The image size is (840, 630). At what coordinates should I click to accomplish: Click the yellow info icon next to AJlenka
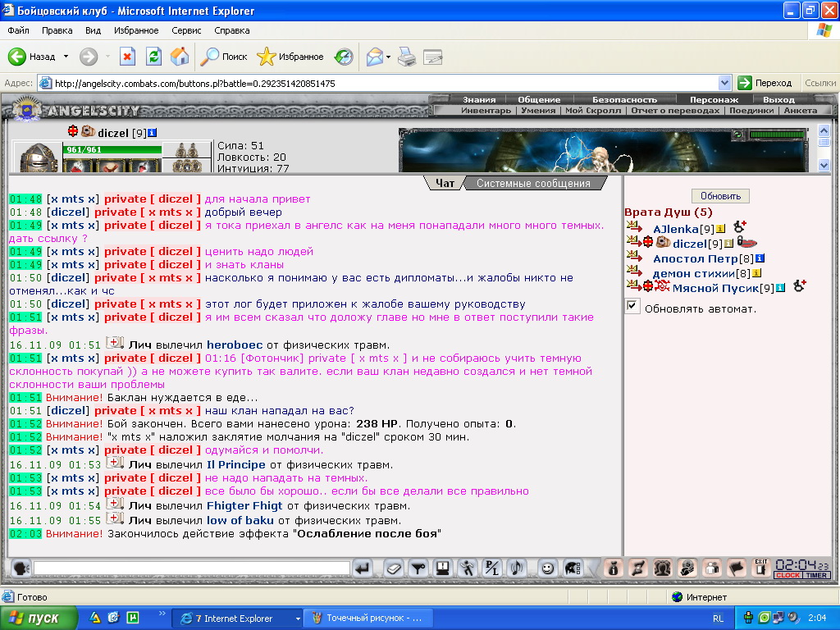(x=720, y=230)
